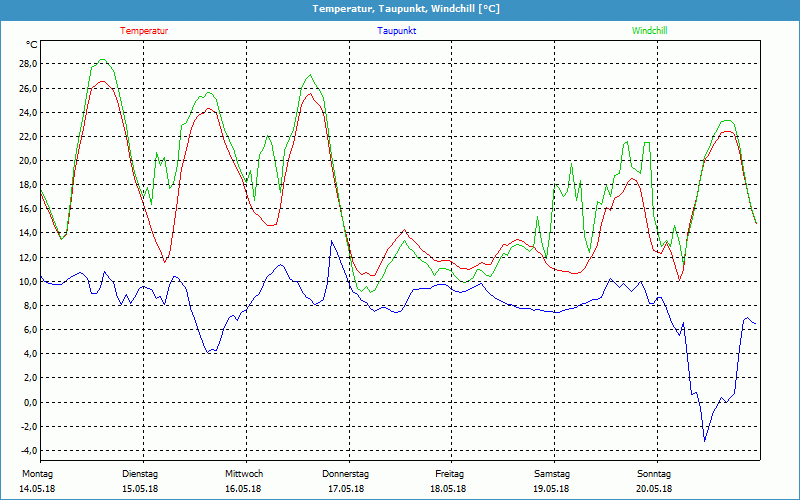Click the 16,0 y-axis value

(x=29, y=209)
